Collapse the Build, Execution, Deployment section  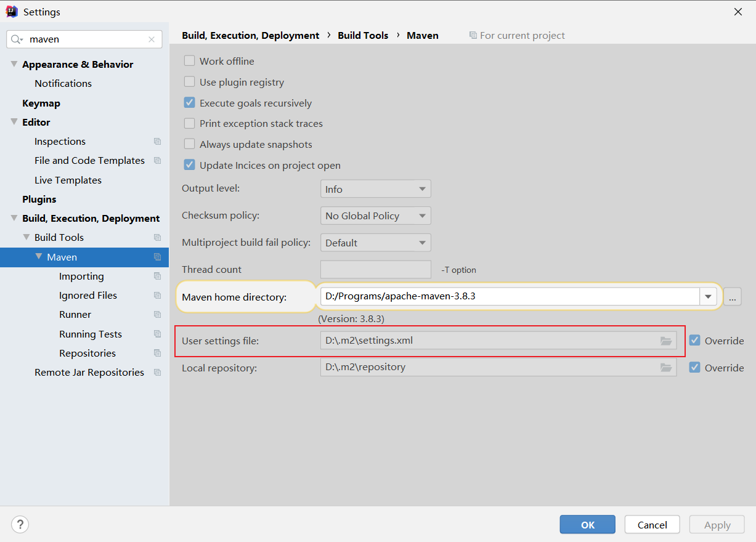(14, 218)
